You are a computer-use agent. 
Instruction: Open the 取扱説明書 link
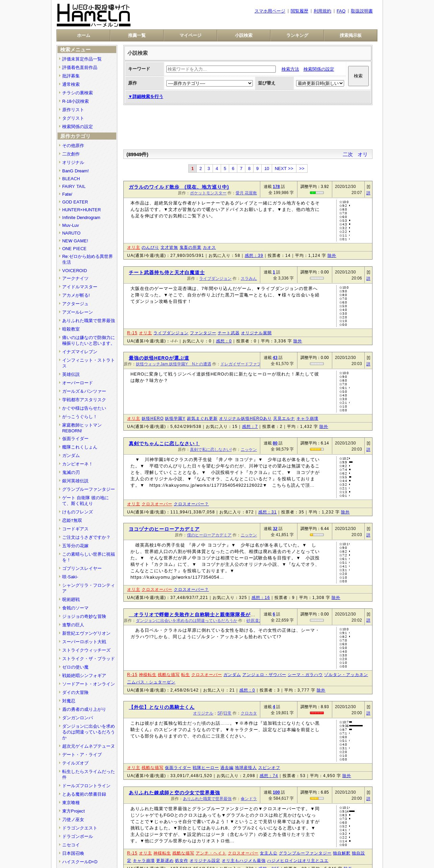(x=362, y=11)
